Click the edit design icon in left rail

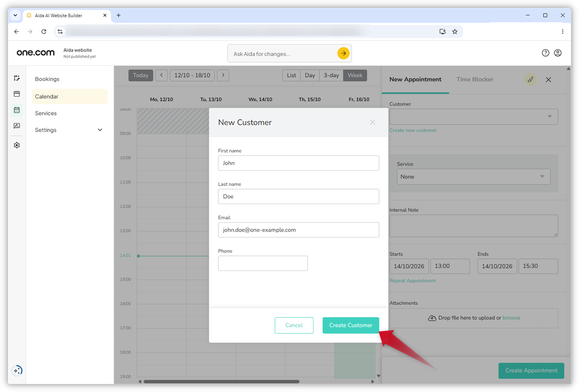[x=17, y=78]
